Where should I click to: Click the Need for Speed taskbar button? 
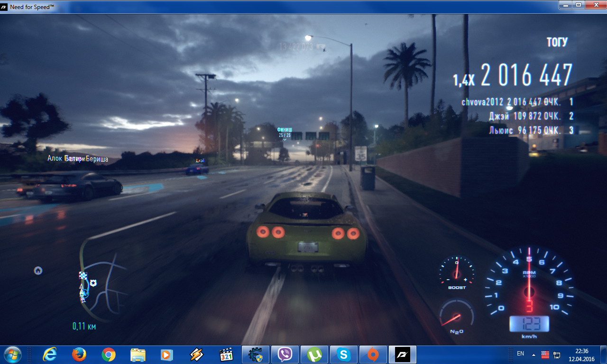403,354
